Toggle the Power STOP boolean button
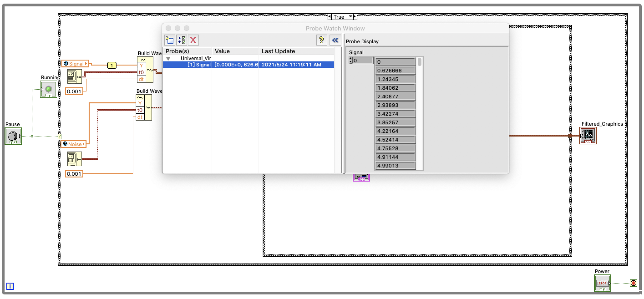Screen dimensions: 644x299 click(602, 283)
